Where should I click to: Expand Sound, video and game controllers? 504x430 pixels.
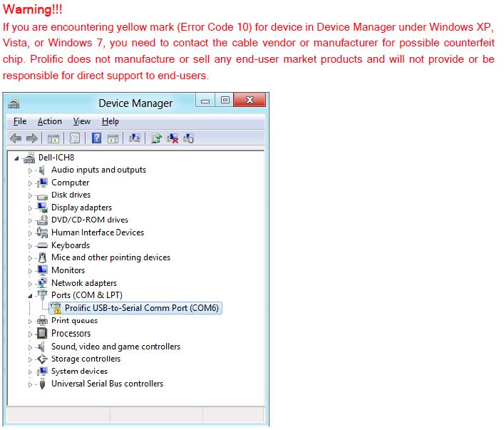pos(30,347)
